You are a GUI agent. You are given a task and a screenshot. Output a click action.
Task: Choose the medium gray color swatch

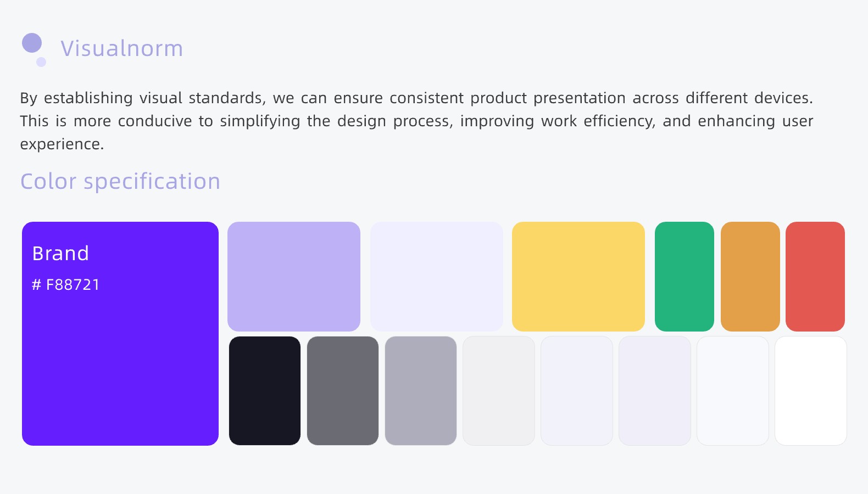tap(421, 391)
